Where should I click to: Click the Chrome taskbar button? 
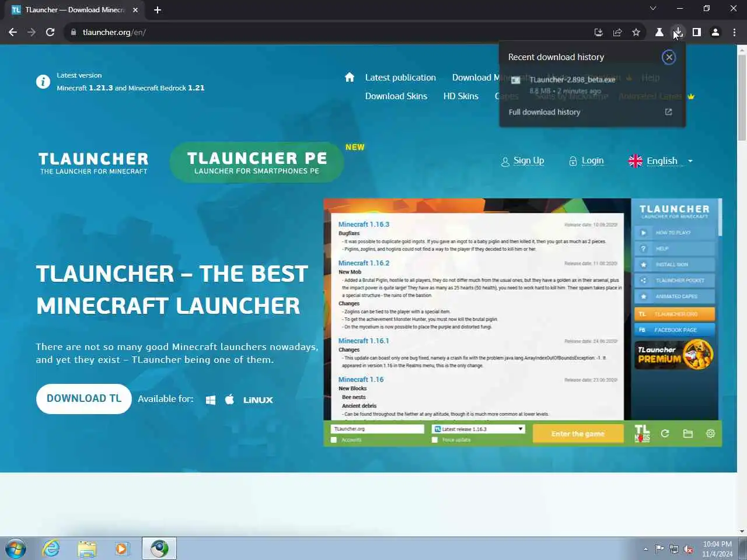point(159,548)
